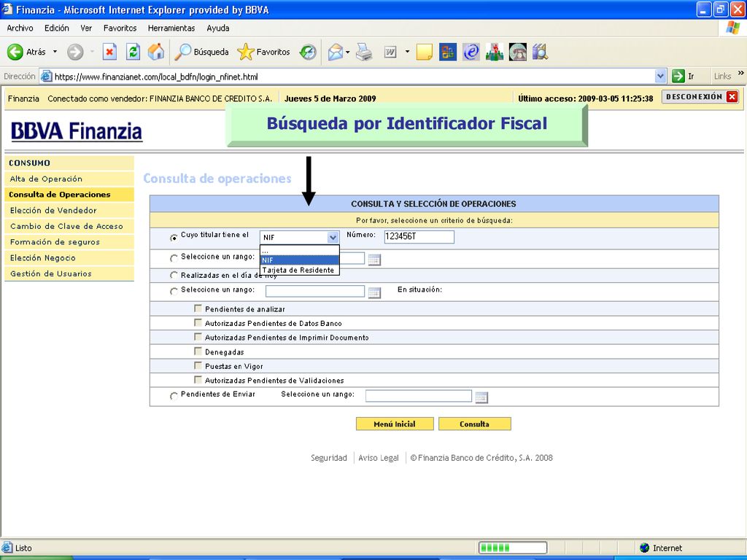
Task: Open the Ayuda menu
Action: tap(218, 28)
